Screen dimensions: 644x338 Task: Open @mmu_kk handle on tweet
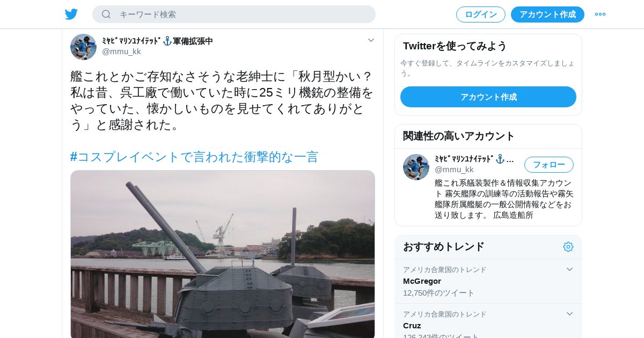121,52
